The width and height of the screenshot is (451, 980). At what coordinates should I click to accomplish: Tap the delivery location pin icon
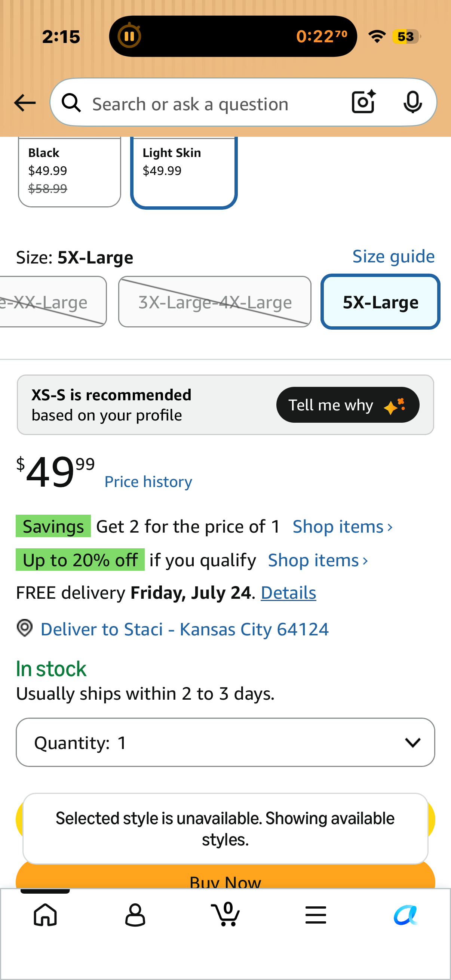click(25, 628)
